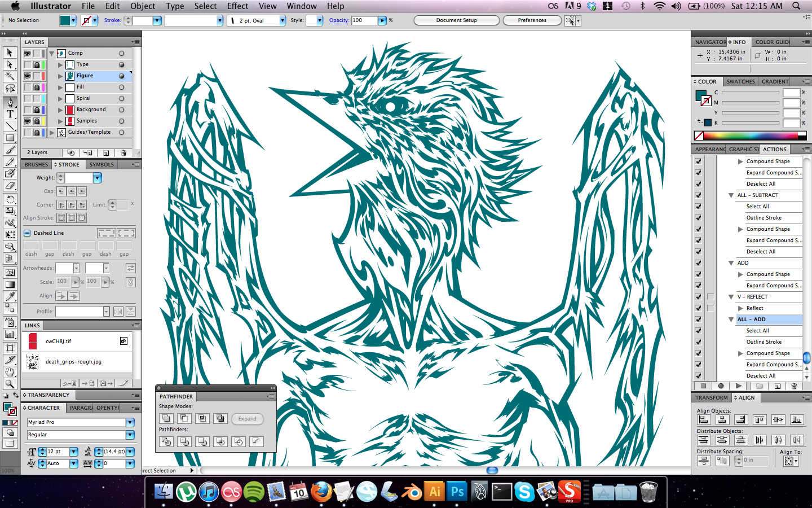Image resolution: width=812 pixels, height=508 pixels.
Task: Click the Document Setup button
Action: click(457, 20)
